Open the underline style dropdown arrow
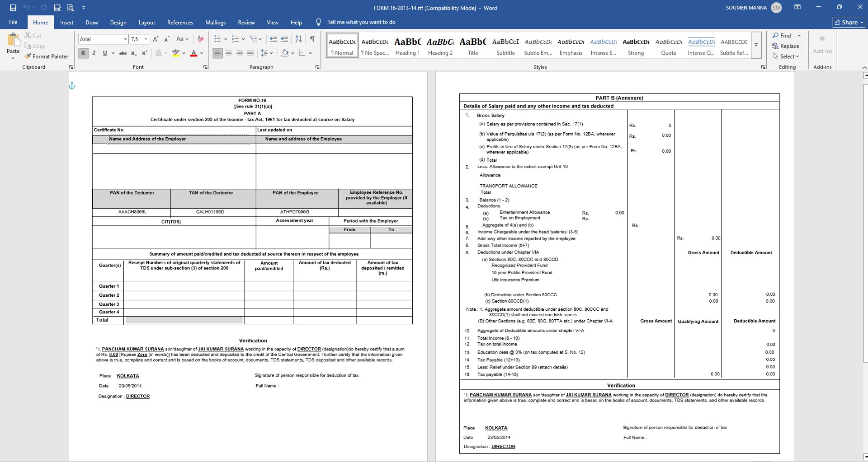The width and height of the screenshot is (868, 462). tap(113, 53)
